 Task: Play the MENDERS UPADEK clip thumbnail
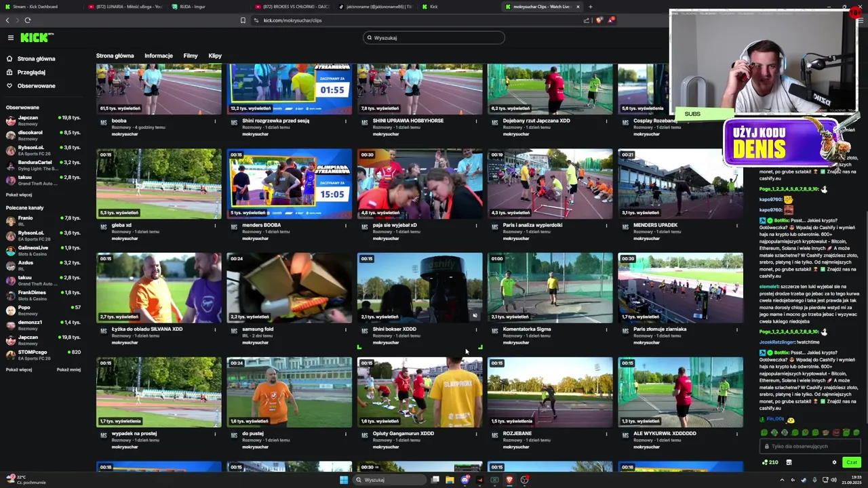[680, 184]
